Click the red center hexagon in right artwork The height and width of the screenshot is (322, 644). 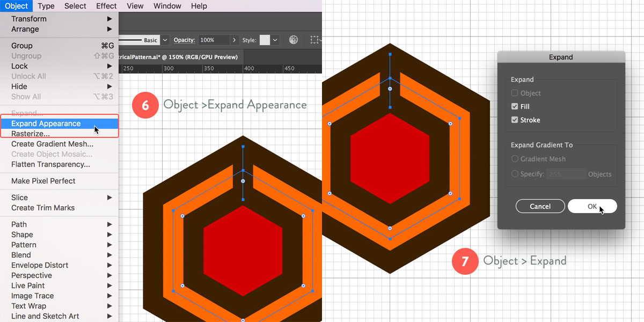(x=390, y=158)
